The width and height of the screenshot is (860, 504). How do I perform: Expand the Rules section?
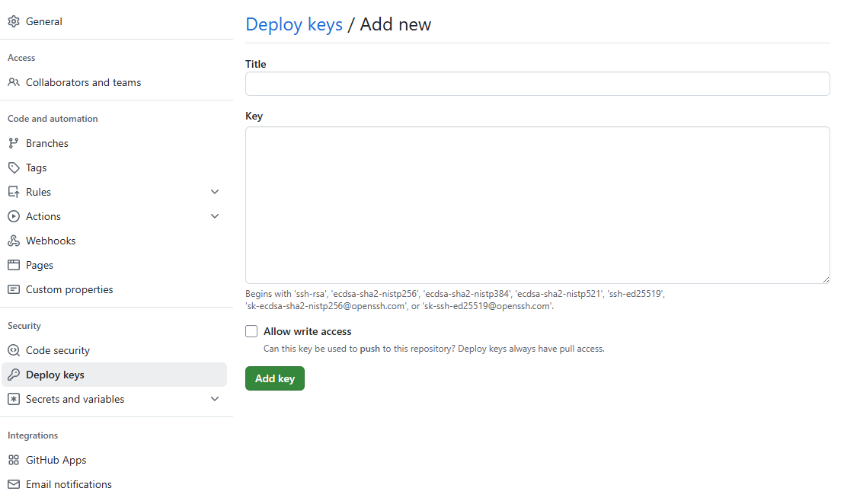(x=215, y=192)
